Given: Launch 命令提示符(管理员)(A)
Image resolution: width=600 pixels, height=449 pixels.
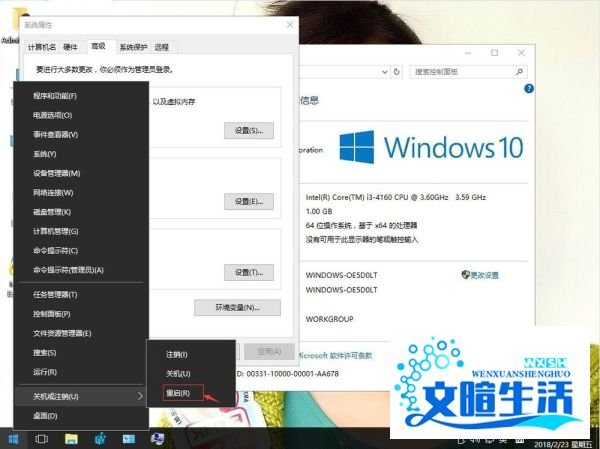Looking at the screenshot, I should [81, 270].
